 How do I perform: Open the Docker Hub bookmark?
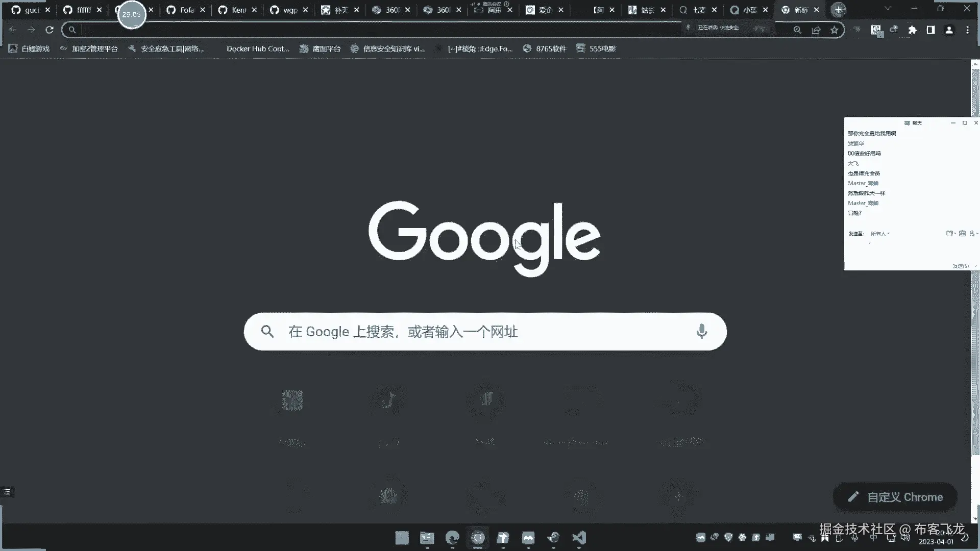click(257, 49)
